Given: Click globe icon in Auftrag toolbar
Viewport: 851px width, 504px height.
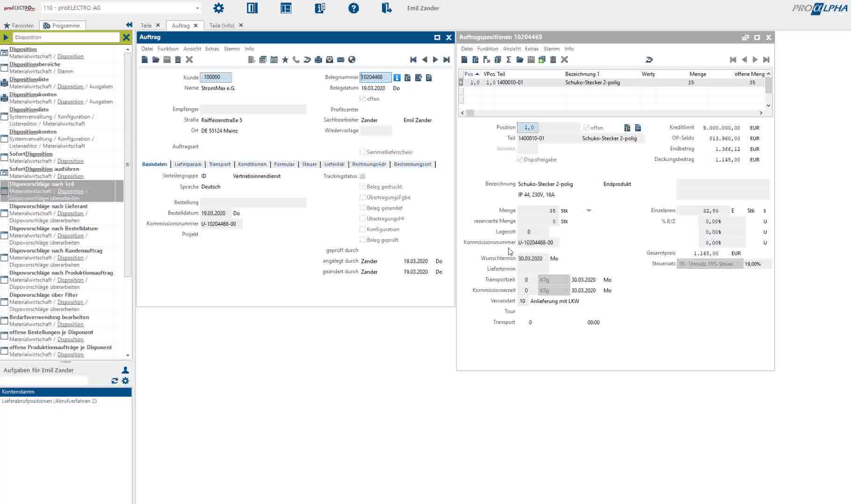Looking at the screenshot, I should pyautogui.click(x=352, y=60).
